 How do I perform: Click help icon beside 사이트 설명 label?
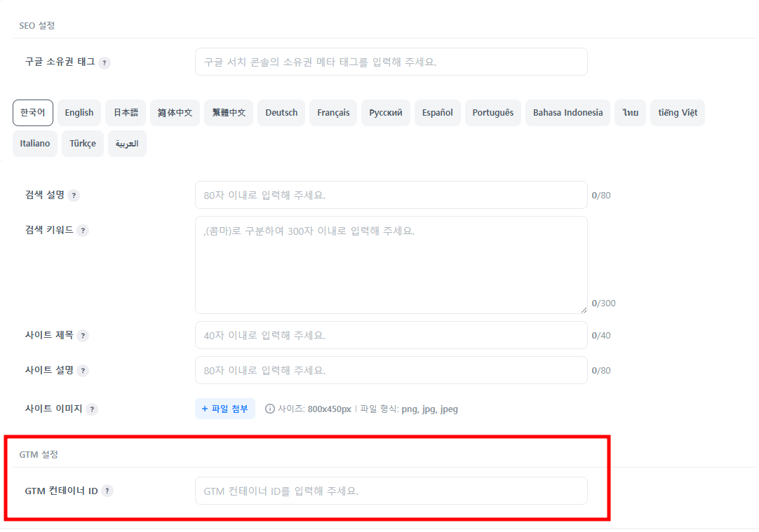pyautogui.click(x=83, y=371)
